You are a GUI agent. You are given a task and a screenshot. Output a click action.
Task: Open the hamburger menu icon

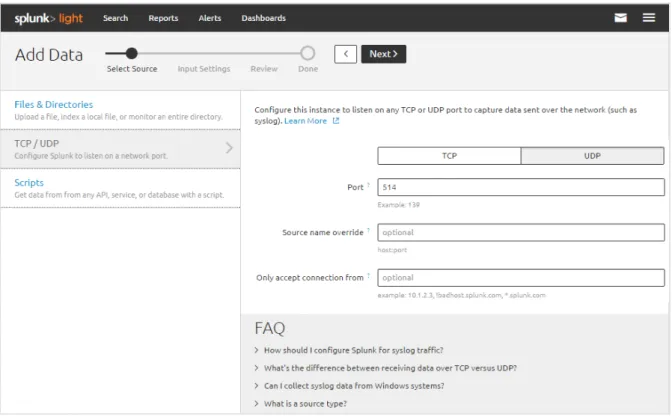pyautogui.click(x=648, y=18)
